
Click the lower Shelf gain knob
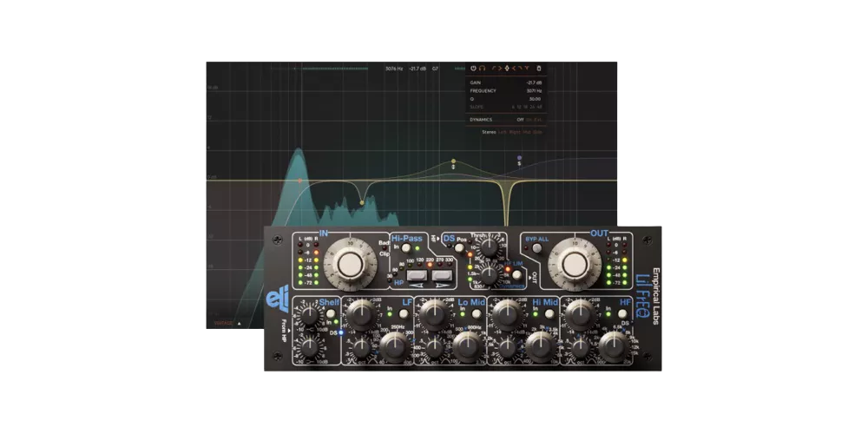point(310,347)
